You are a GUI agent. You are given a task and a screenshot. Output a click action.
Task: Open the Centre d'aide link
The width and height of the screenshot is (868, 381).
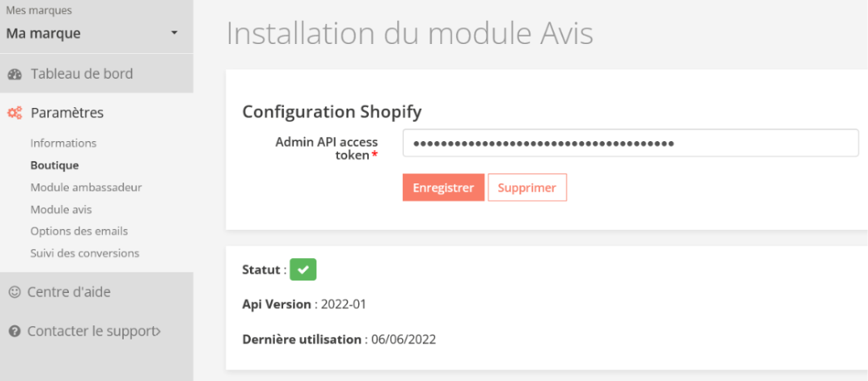[69, 292]
